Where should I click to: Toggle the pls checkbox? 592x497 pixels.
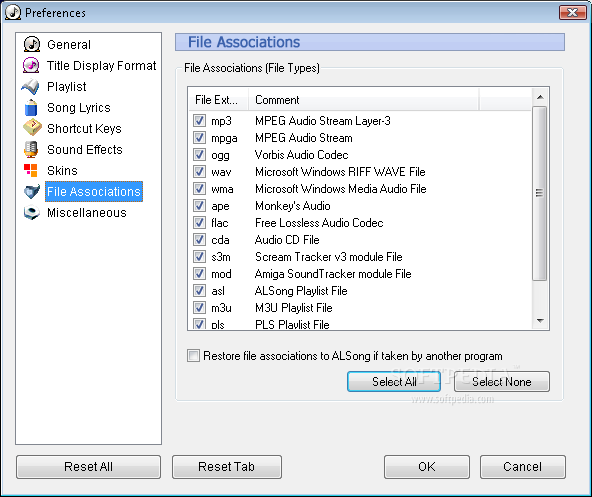199,324
